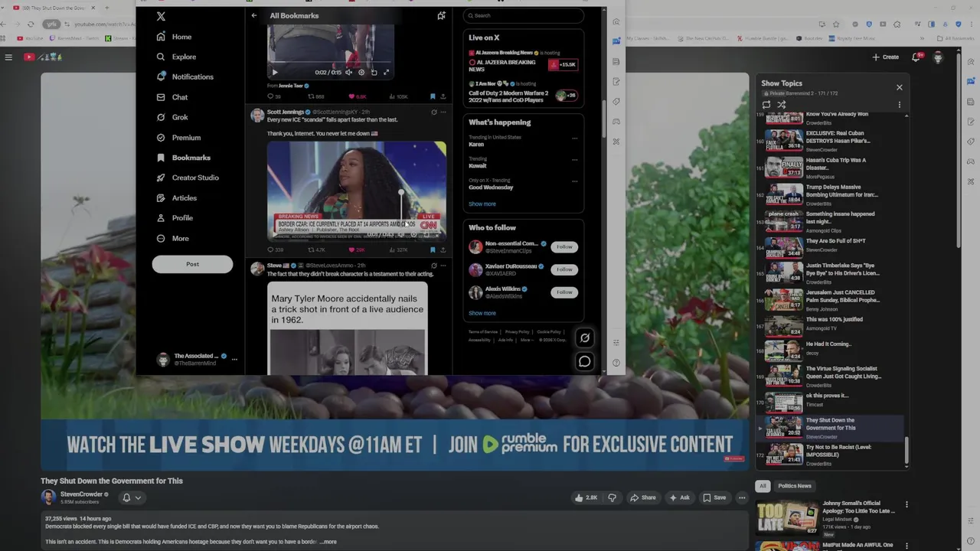This screenshot has width=980, height=551.
Task: Open the YouTube account avatar menu
Action: pos(939,57)
